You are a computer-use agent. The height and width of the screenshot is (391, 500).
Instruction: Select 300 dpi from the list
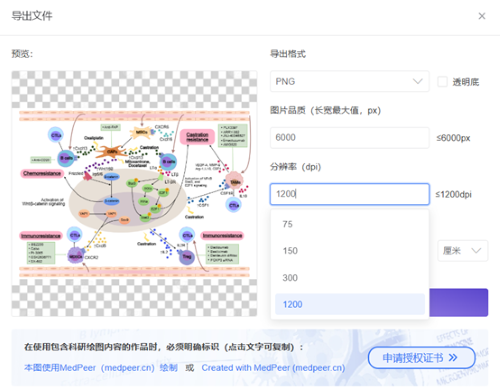[350, 278]
